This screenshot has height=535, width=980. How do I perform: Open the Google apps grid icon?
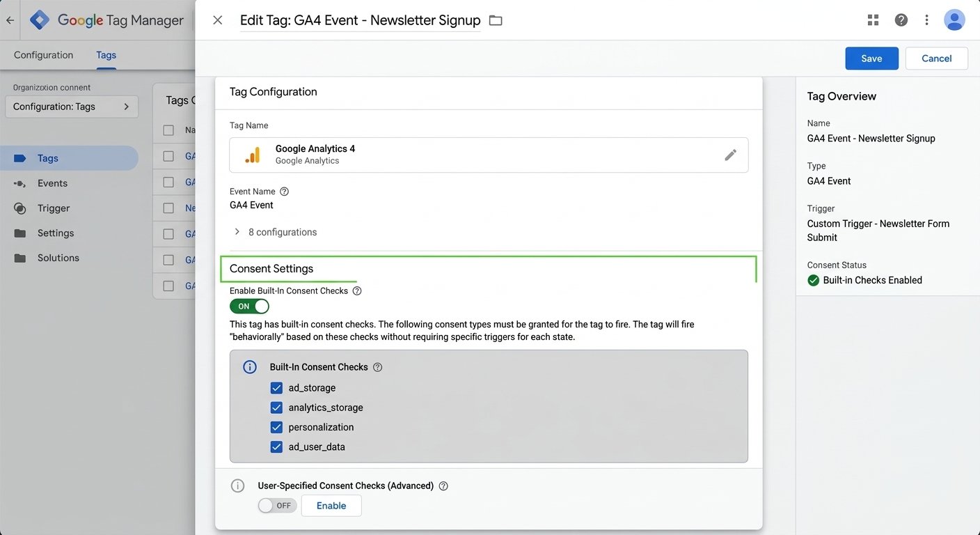[873, 20]
